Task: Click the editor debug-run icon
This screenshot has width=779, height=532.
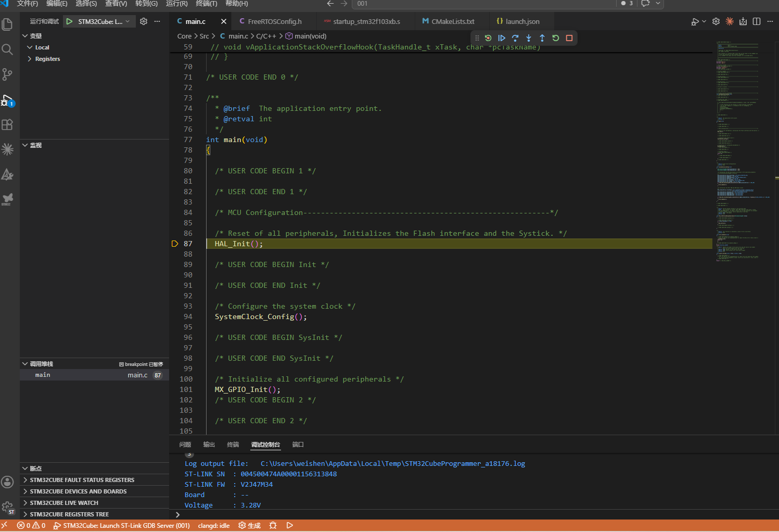Action: pyautogui.click(x=695, y=21)
